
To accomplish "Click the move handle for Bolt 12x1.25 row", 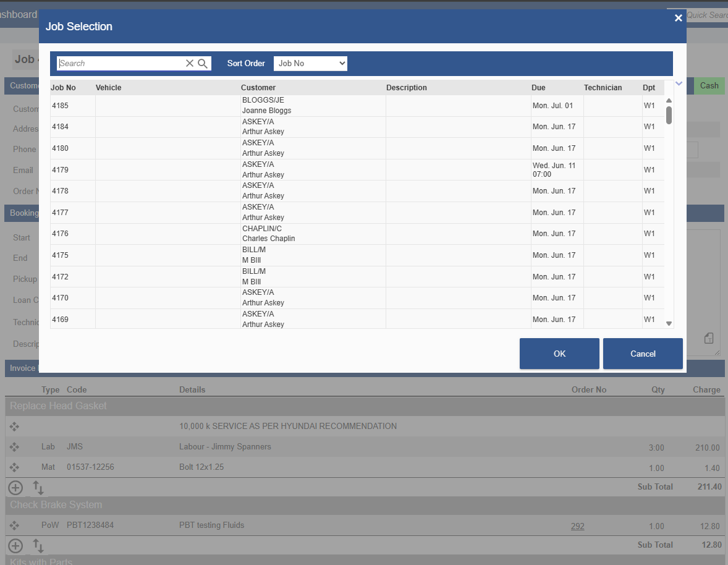I will [x=14, y=467].
